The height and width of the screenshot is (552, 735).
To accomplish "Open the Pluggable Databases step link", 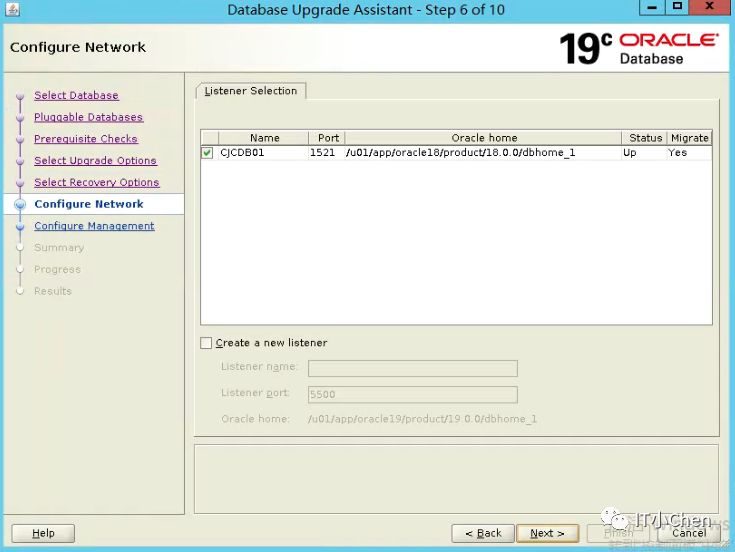I will tap(89, 117).
